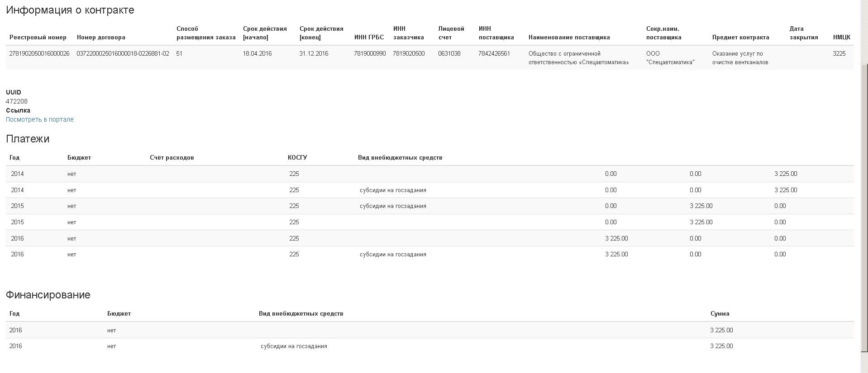Click the 'Финансирование' section heading
This screenshot has width=868, height=373.
(48, 295)
